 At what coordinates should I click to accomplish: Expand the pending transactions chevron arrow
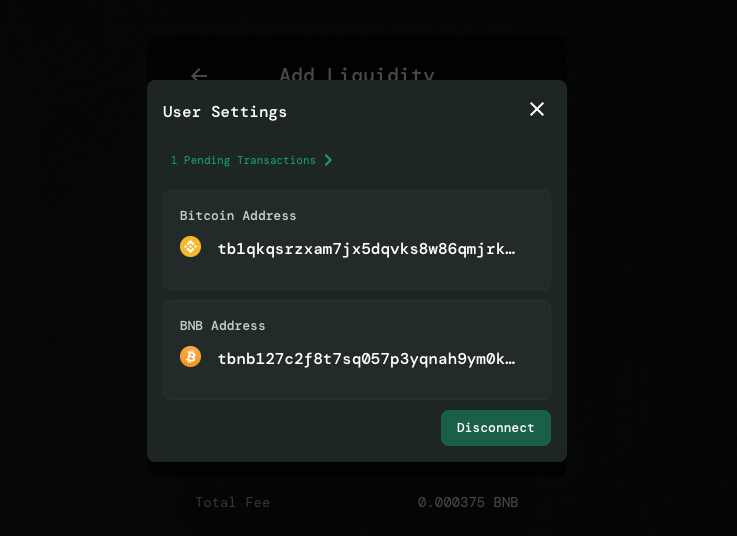point(328,160)
